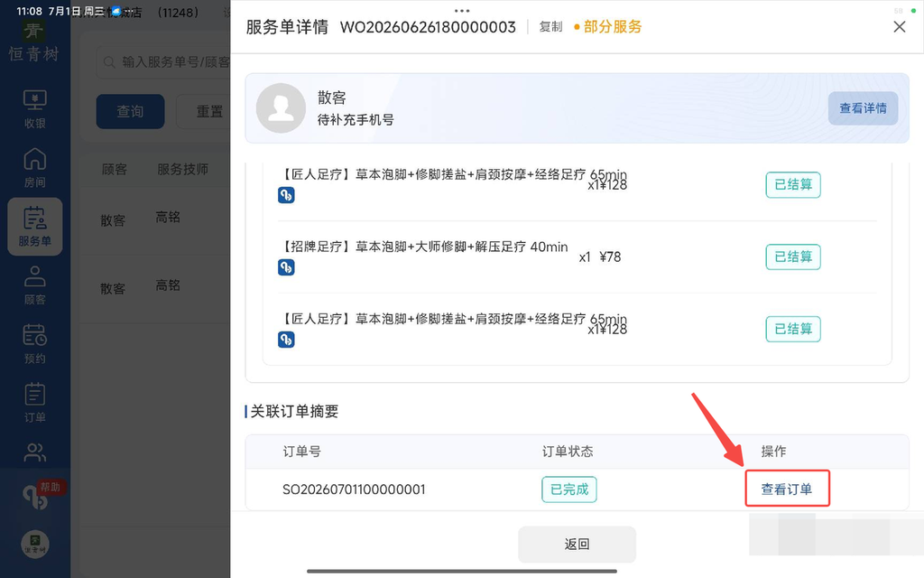The width and height of the screenshot is (924, 578).
Task: Click blue badge icon under last 匠人足疗 item
Action: coord(286,340)
